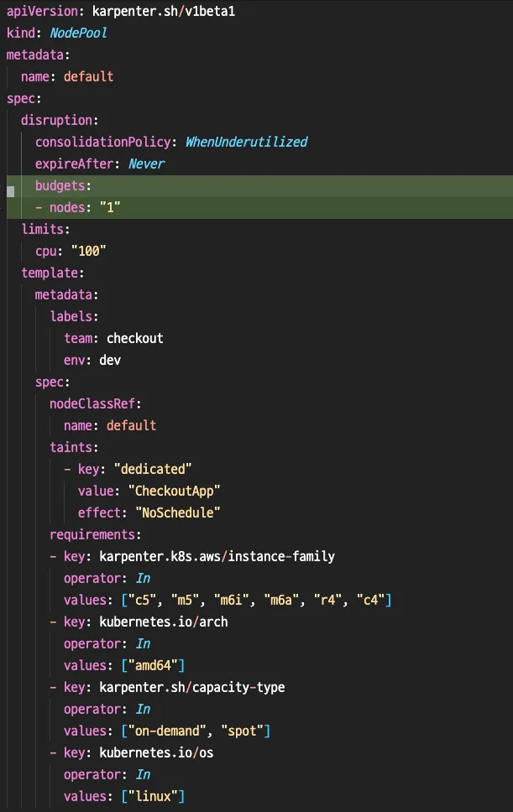Click the karpenter.k8s.aws/instance-family key
Screen dimensions: 513x812
tap(217, 557)
